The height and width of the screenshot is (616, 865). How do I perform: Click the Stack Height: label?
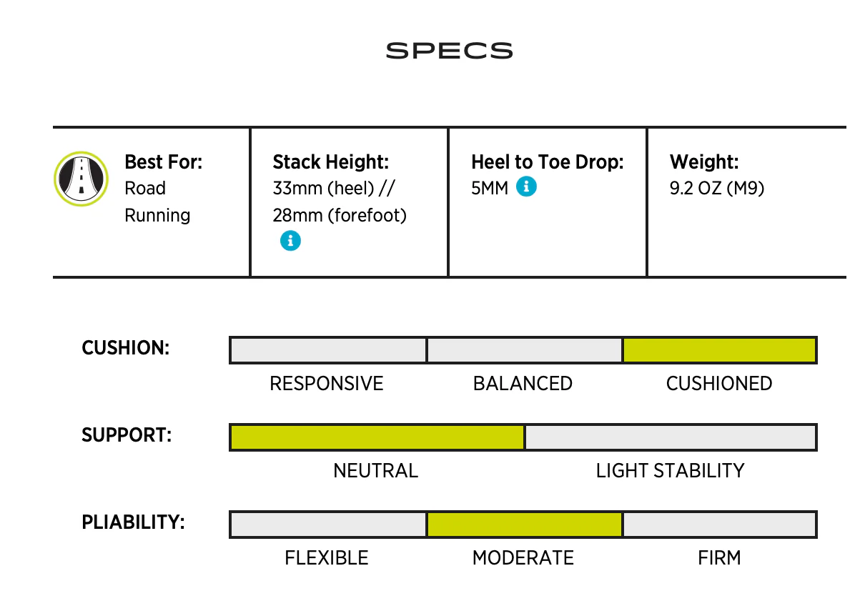pos(330,162)
